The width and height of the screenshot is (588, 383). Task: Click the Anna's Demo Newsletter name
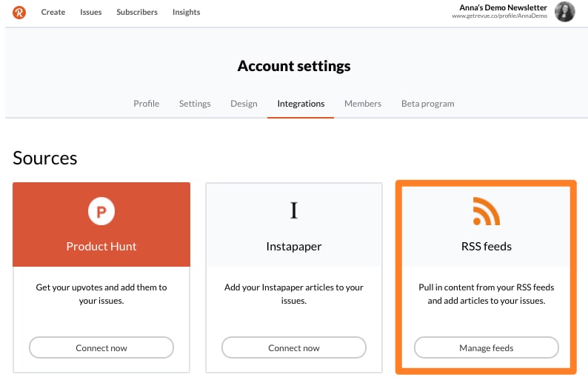pyautogui.click(x=504, y=7)
